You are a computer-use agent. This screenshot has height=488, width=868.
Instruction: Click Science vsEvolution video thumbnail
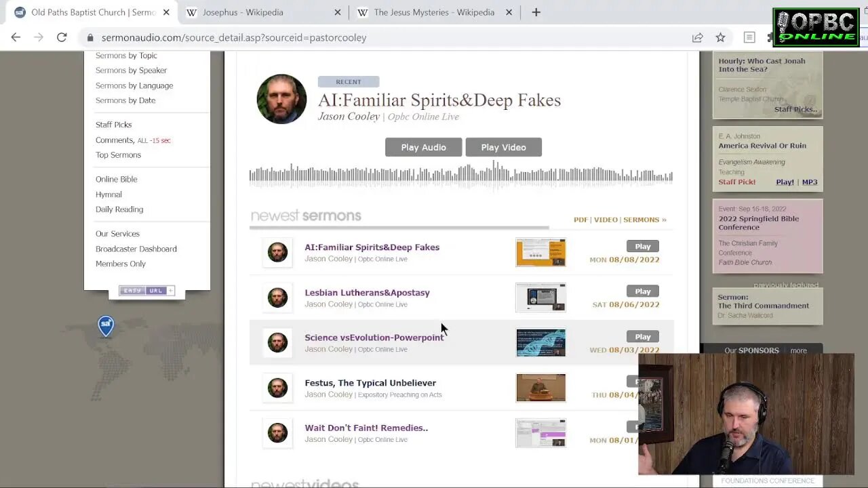(540, 342)
